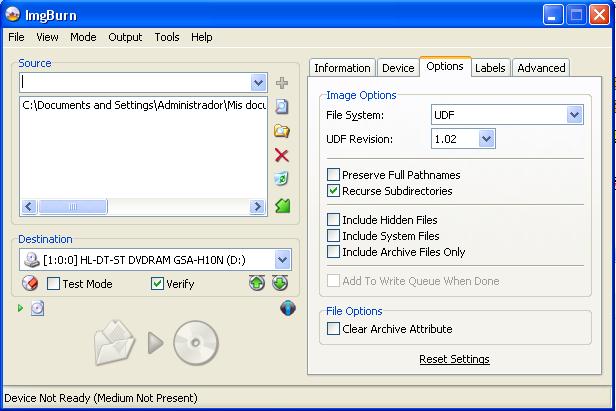Click the small green play triangle
Viewport: 616px width, 411px height.
coord(20,308)
